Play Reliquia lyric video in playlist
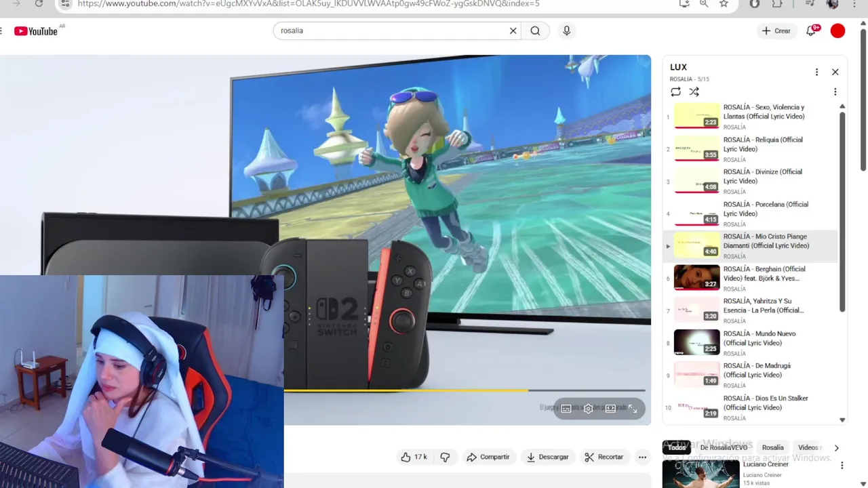The height and width of the screenshot is (488, 868). click(750, 148)
